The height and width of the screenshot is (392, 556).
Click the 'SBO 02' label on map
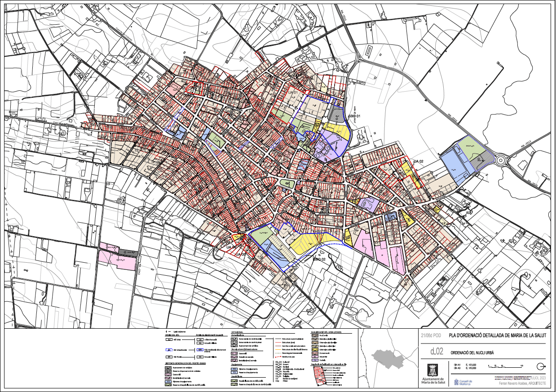click(x=319, y=260)
